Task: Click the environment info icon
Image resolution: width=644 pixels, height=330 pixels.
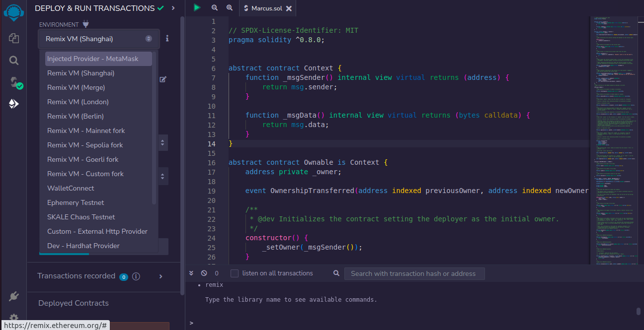Action: 167,38
